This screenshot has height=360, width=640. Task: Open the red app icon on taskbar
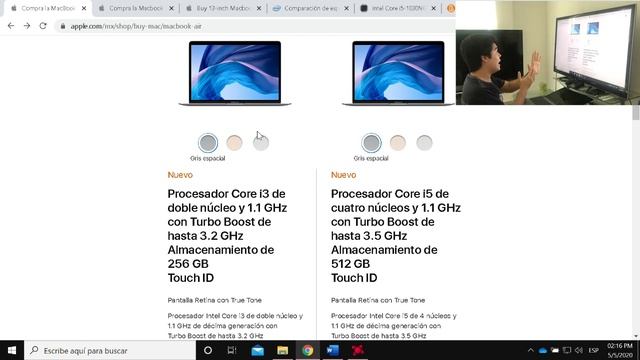[x=358, y=350]
